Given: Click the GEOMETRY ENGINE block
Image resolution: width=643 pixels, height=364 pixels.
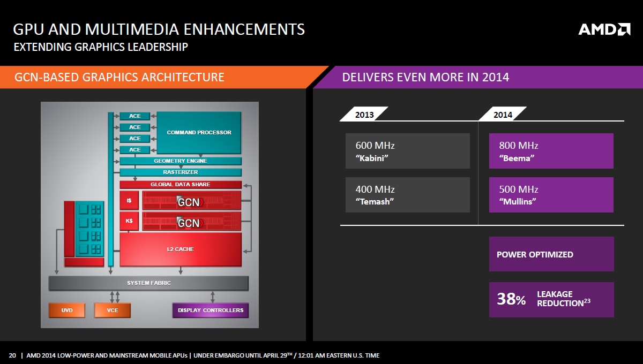Looking at the screenshot, I should coord(181,161).
